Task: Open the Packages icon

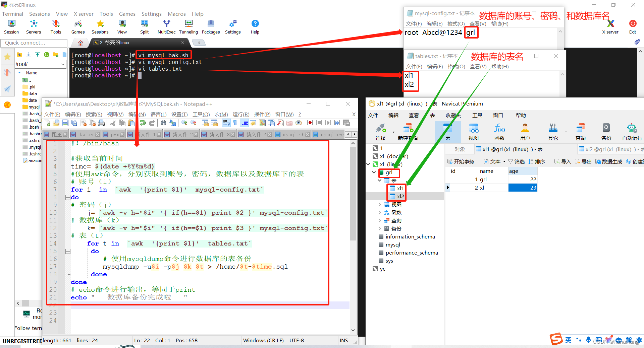Action: click(211, 27)
